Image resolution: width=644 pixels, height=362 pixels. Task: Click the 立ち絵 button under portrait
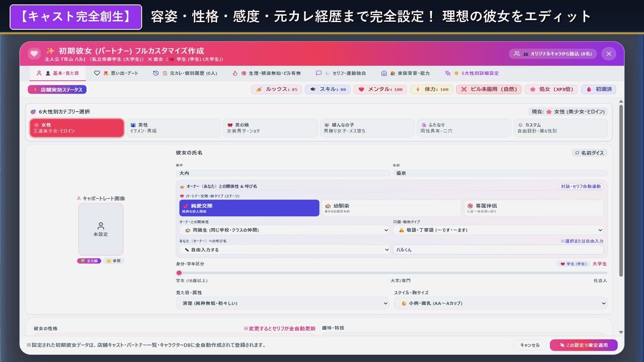click(89, 261)
